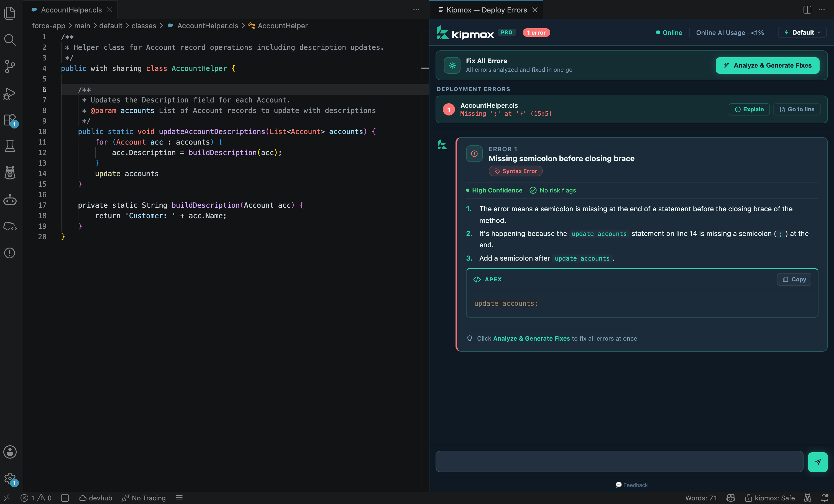Click force-app in the breadcrumb
The image size is (834, 504).
48,26
